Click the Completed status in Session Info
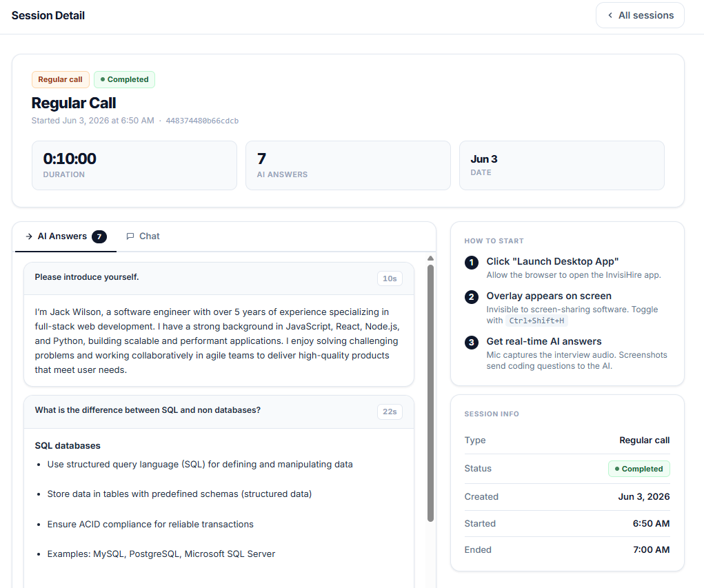The height and width of the screenshot is (588, 704). tap(639, 469)
